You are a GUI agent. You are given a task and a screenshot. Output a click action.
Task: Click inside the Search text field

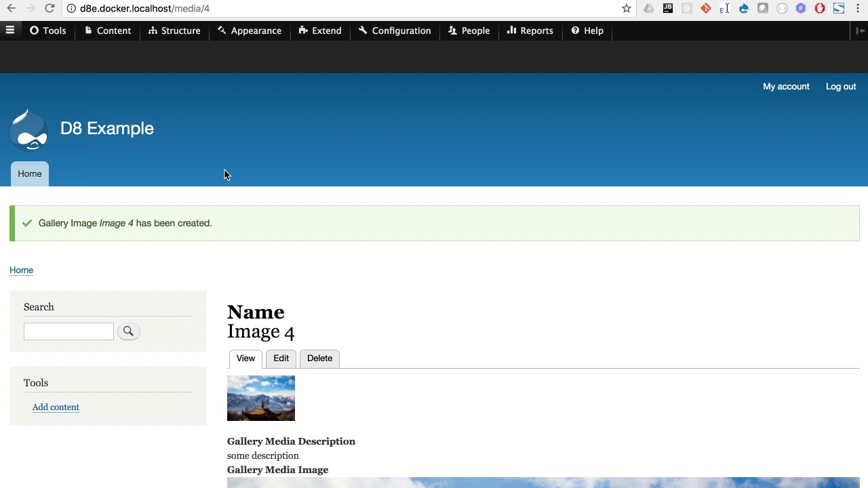(68, 331)
